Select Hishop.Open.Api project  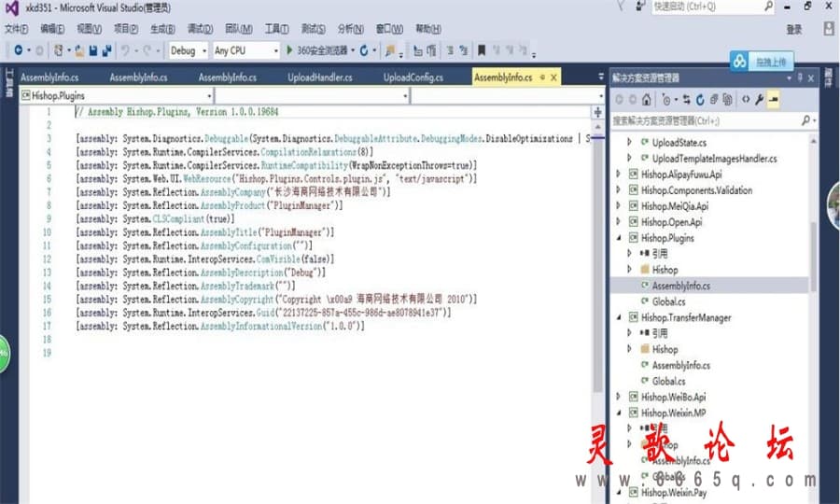click(x=671, y=222)
